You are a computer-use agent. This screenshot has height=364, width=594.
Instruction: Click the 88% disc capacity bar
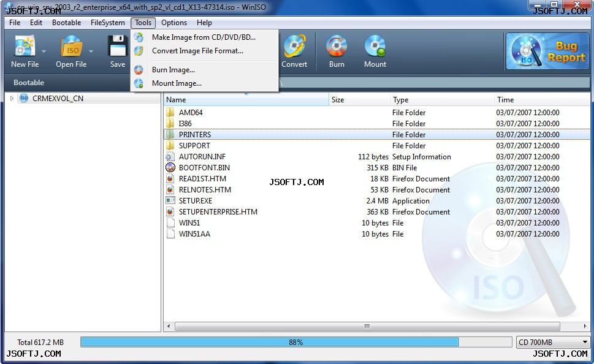(296, 342)
